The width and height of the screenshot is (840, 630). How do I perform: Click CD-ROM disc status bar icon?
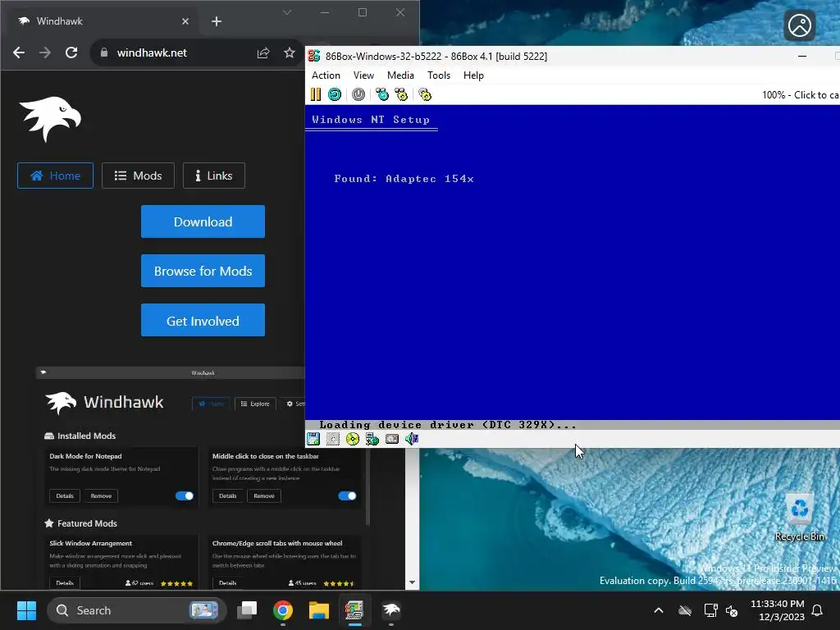coord(353,440)
